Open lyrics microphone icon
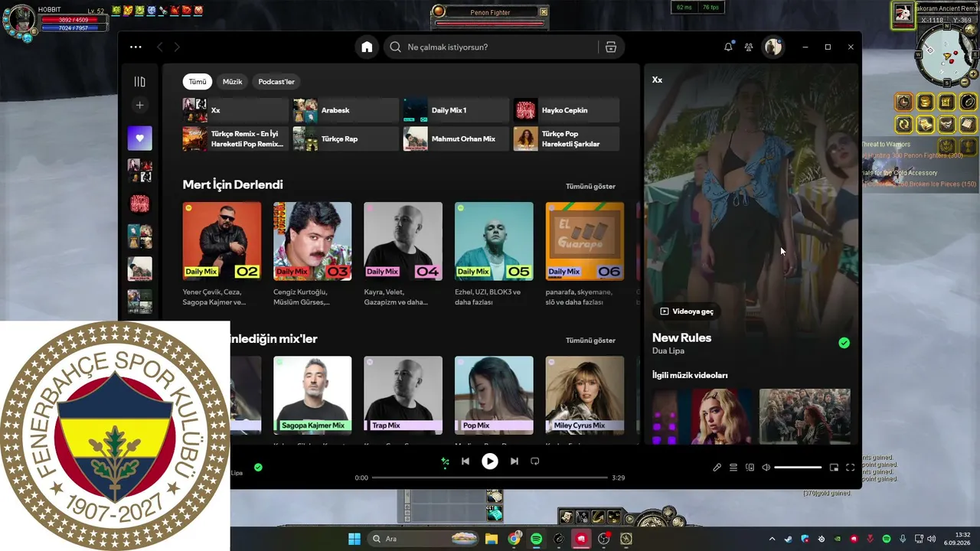Screen dimensions: 980x551 pyautogui.click(x=717, y=468)
